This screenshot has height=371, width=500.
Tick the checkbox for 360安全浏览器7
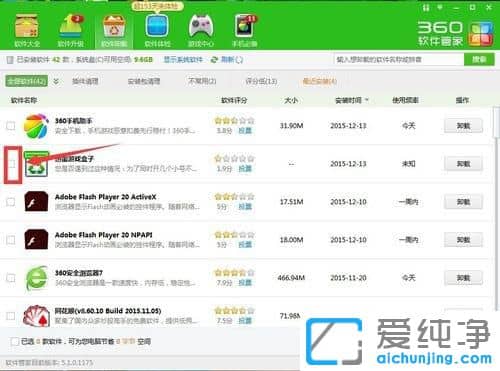tap(11, 278)
